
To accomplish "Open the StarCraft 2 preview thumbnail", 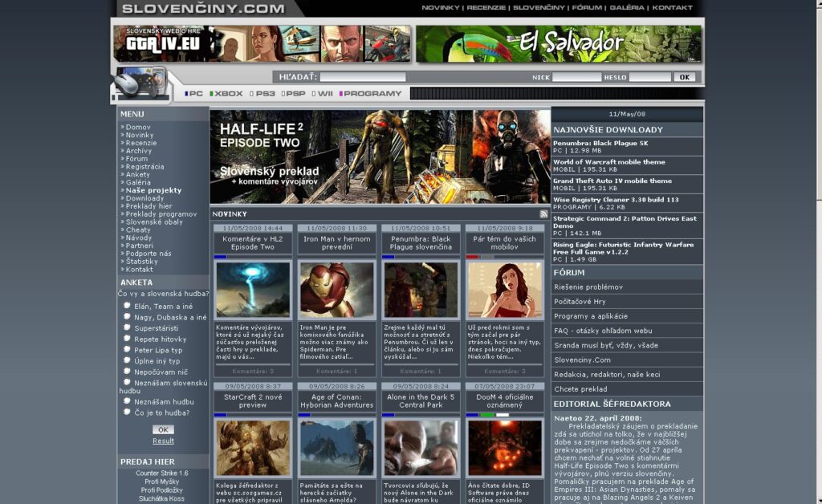I will (x=253, y=448).
